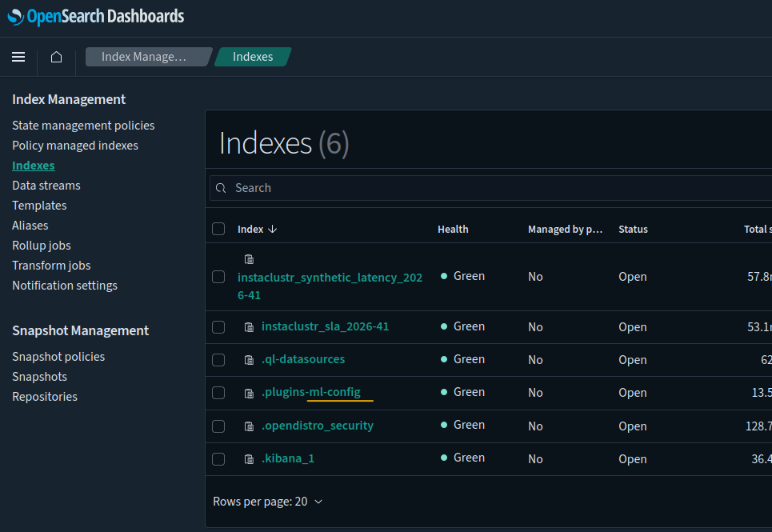Open instaclustr_sla_2026-41 index link

click(325, 326)
